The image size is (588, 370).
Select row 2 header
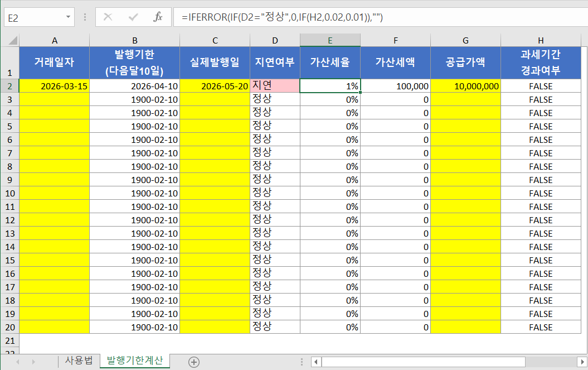(9, 86)
